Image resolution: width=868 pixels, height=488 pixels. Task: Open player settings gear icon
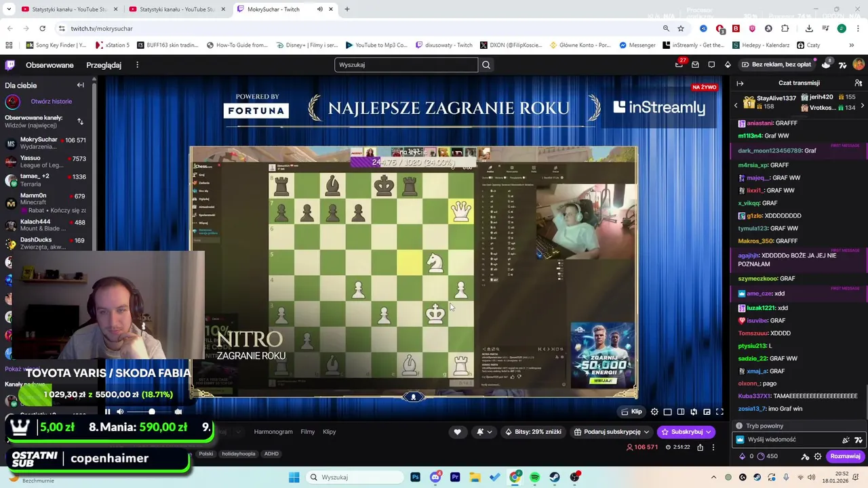pos(654,412)
